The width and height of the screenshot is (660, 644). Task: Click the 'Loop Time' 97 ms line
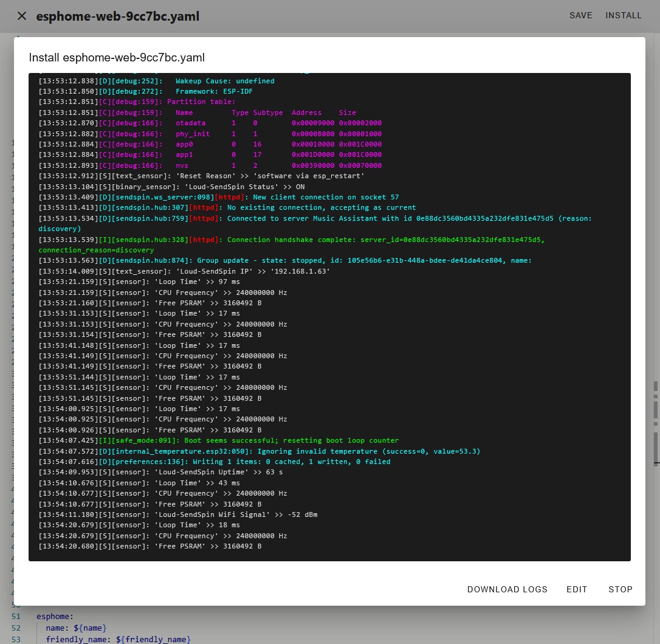click(x=139, y=282)
